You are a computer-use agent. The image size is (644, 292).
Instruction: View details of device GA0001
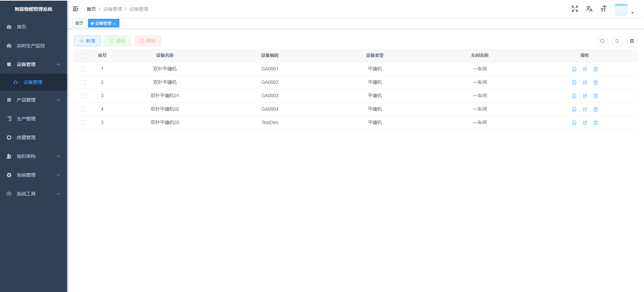tap(574, 69)
